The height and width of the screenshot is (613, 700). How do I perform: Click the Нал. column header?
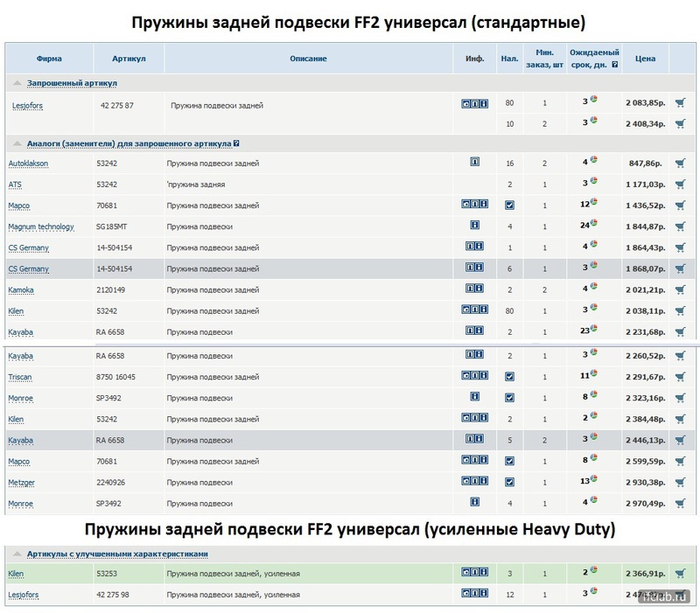click(x=509, y=59)
